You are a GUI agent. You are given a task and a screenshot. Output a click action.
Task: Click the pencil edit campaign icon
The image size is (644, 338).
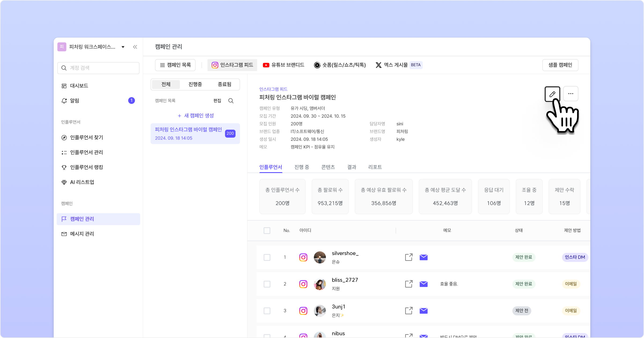[x=552, y=94]
